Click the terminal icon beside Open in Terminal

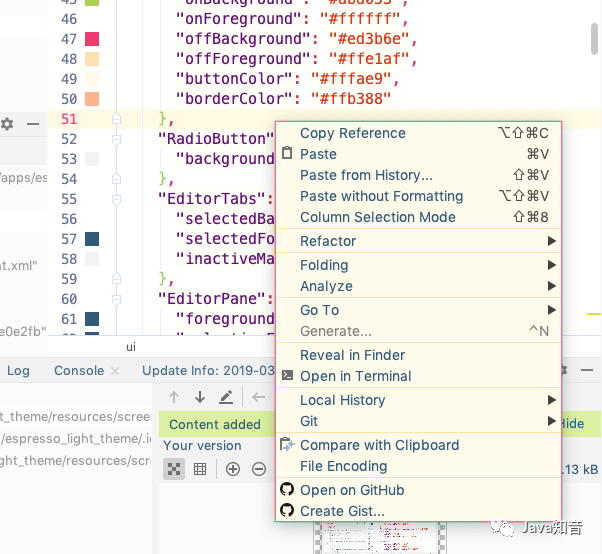tap(287, 375)
